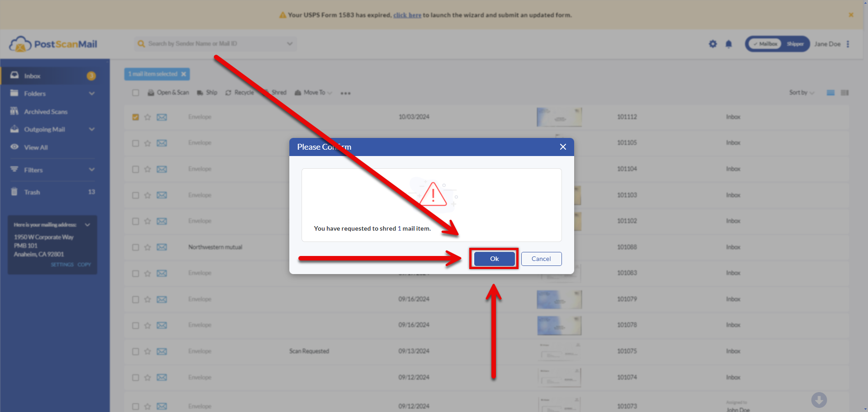The image size is (868, 412).
Task: Star the mail item 101074
Action: (147, 378)
